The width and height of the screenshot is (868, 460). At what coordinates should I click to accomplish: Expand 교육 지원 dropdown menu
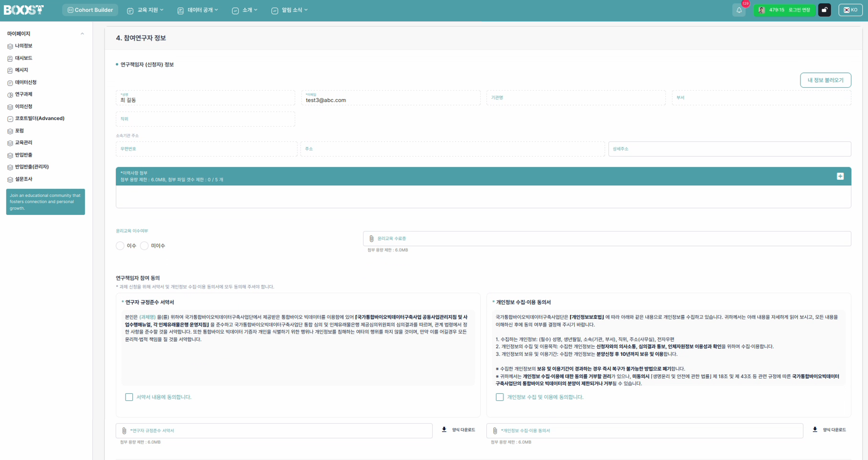pos(145,10)
